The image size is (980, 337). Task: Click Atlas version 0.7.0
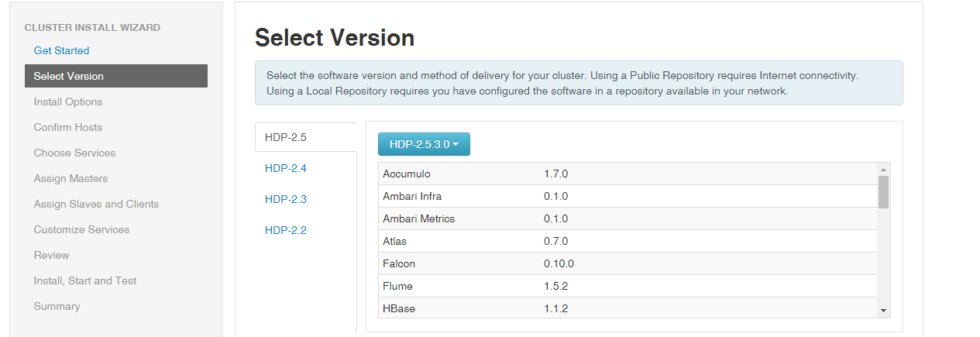pos(555,241)
